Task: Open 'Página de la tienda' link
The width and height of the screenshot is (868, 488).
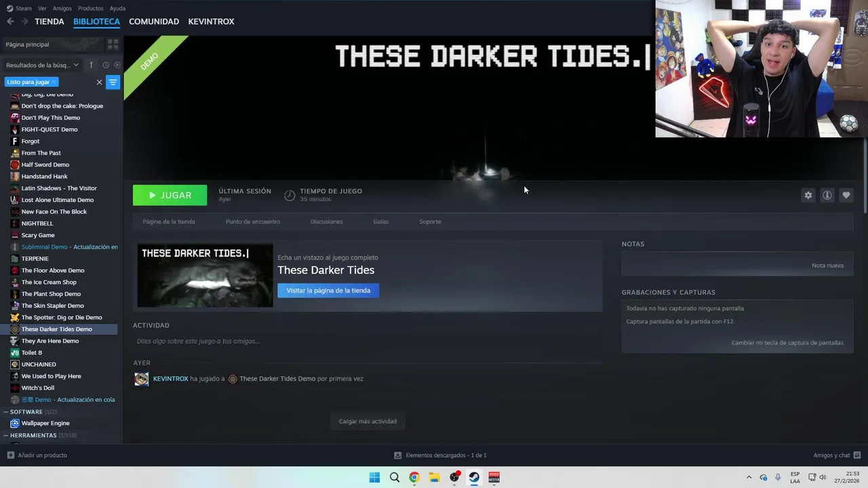Action: coord(169,222)
